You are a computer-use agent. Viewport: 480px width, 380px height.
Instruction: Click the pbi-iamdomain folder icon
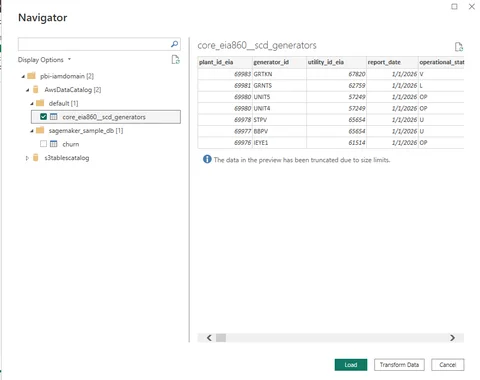[32, 76]
